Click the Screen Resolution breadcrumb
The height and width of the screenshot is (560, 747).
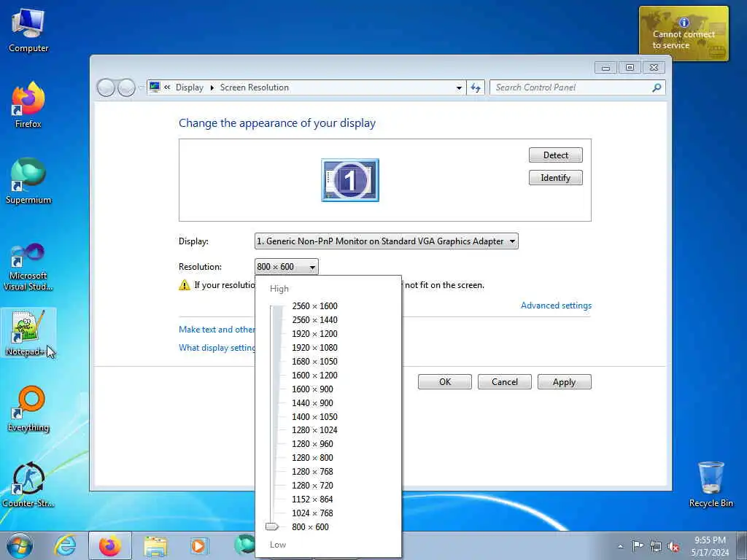(x=255, y=87)
